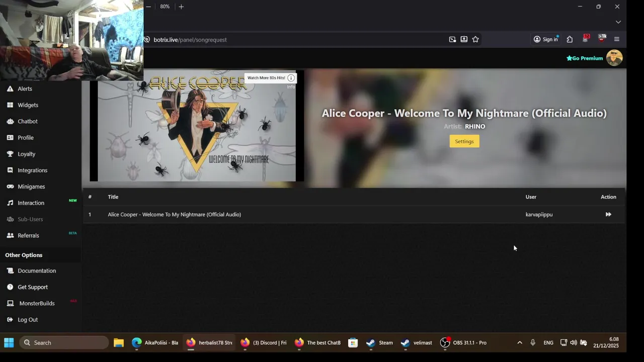Screen dimensions: 644x362
Task: Bookmark this page with star icon
Action: click(475, 39)
